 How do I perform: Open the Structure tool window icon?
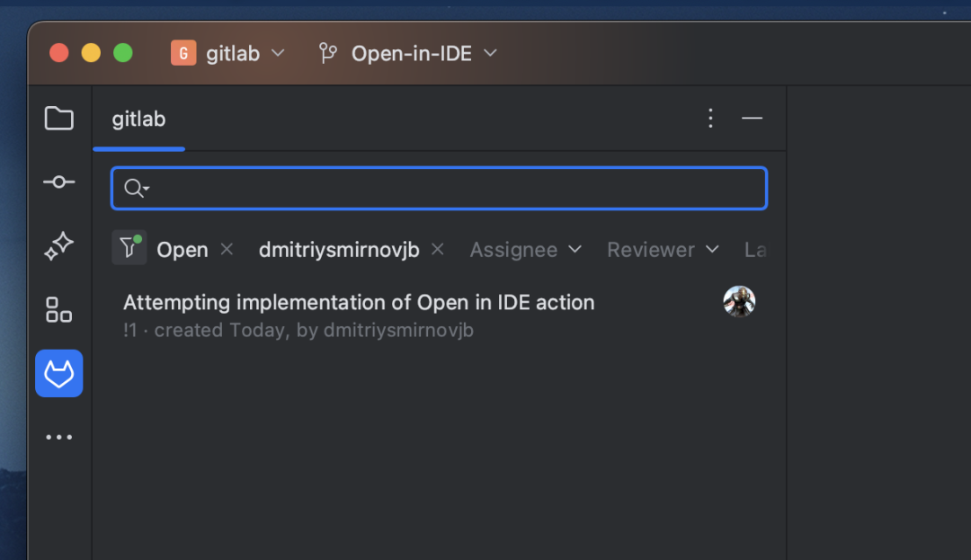click(58, 310)
